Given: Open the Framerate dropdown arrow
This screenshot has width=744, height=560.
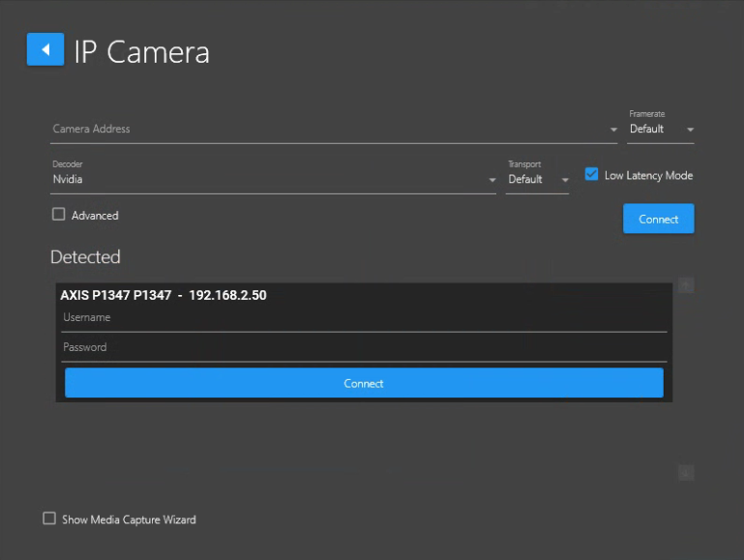Looking at the screenshot, I should (x=690, y=130).
